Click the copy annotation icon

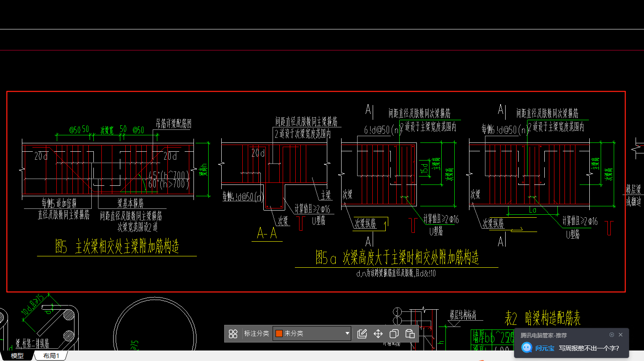pyautogui.click(x=394, y=334)
